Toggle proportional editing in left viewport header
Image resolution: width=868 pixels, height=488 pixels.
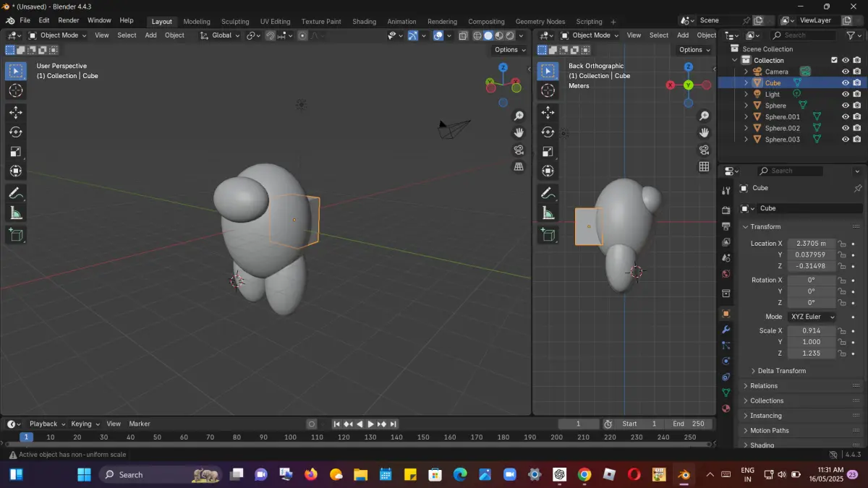point(302,35)
